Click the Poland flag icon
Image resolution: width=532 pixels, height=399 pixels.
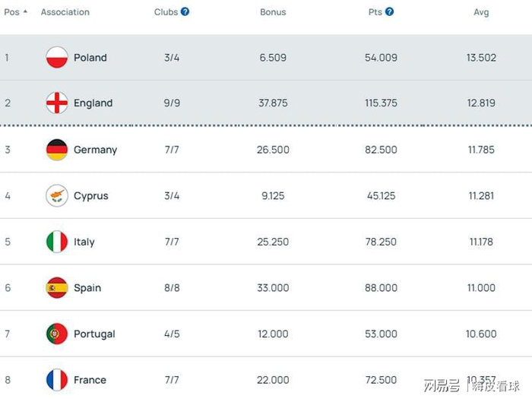(57, 58)
